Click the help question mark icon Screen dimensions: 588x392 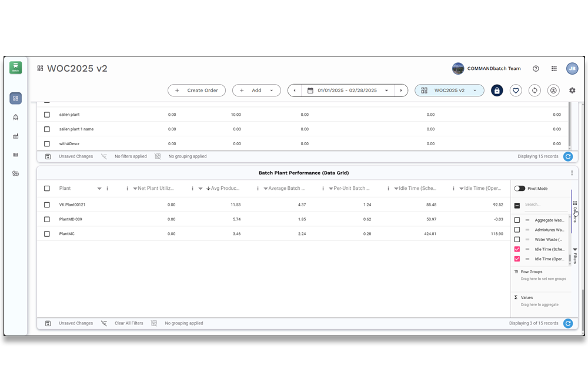pos(536,69)
